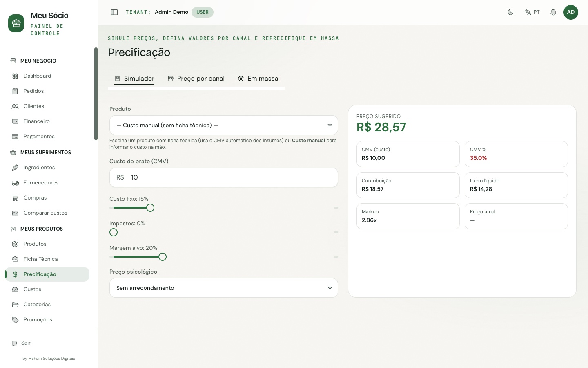
Task: Click the Meu Negócio store icon
Action: (x=13, y=61)
